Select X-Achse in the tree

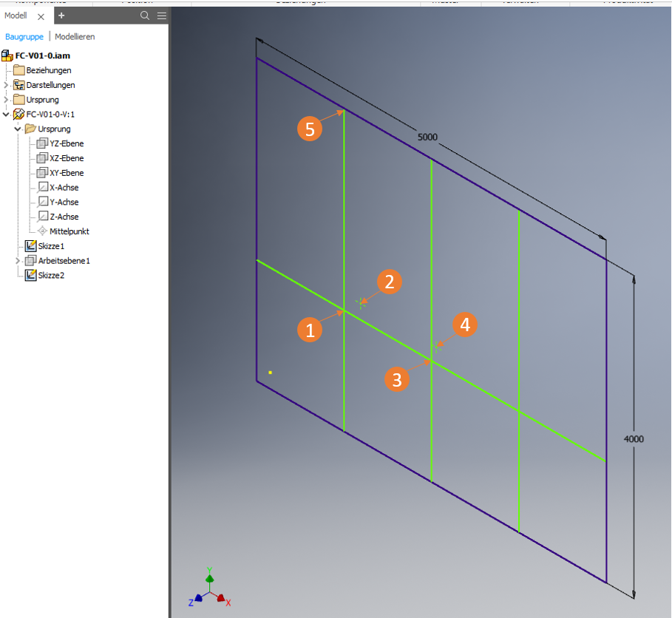tap(64, 187)
